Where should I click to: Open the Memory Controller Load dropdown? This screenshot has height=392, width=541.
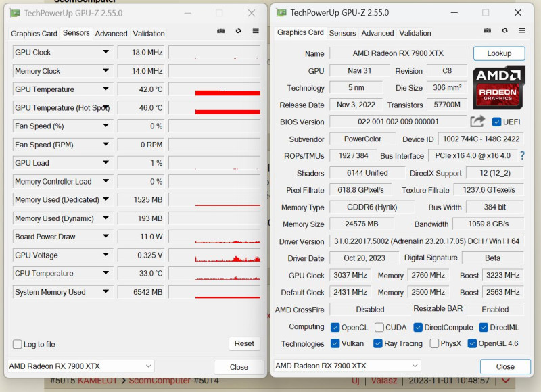click(105, 181)
